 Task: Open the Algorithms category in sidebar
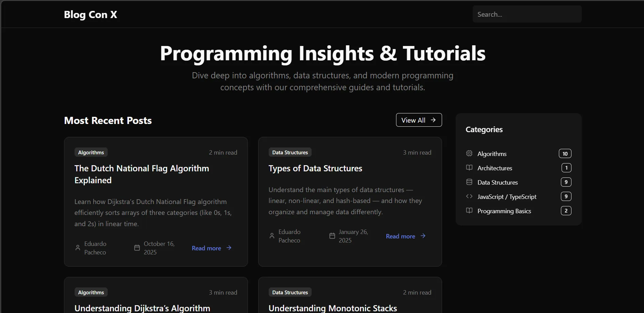[x=492, y=154]
